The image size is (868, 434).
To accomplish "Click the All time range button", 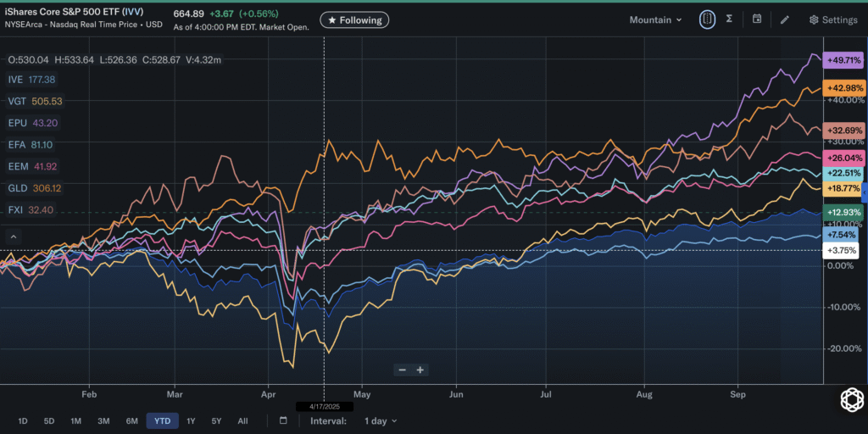I will 243,420.
